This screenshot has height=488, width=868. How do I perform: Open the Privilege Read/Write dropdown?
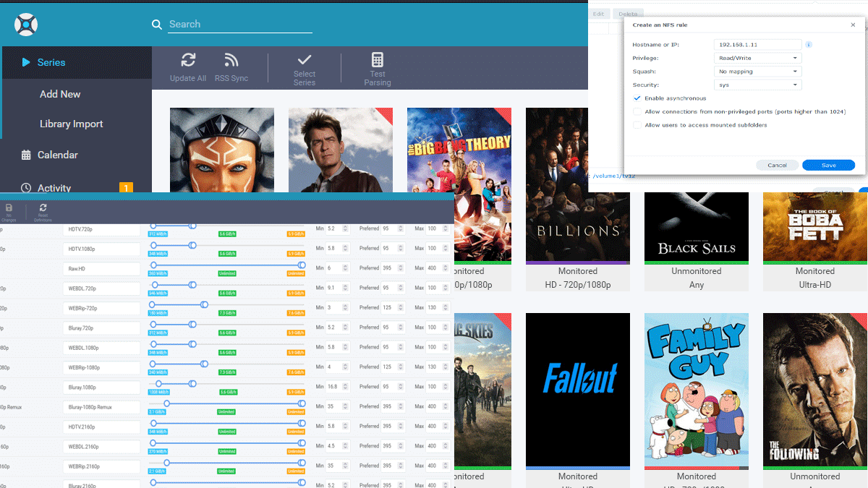point(757,58)
